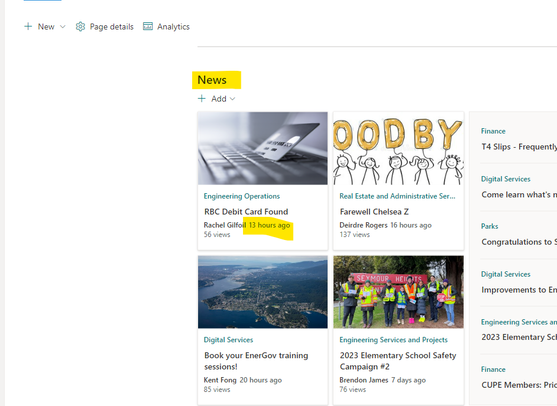Click the 7 days ago timestamp
This screenshot has height=406, width=557.
pyautogui.click(x=409, y=380)
